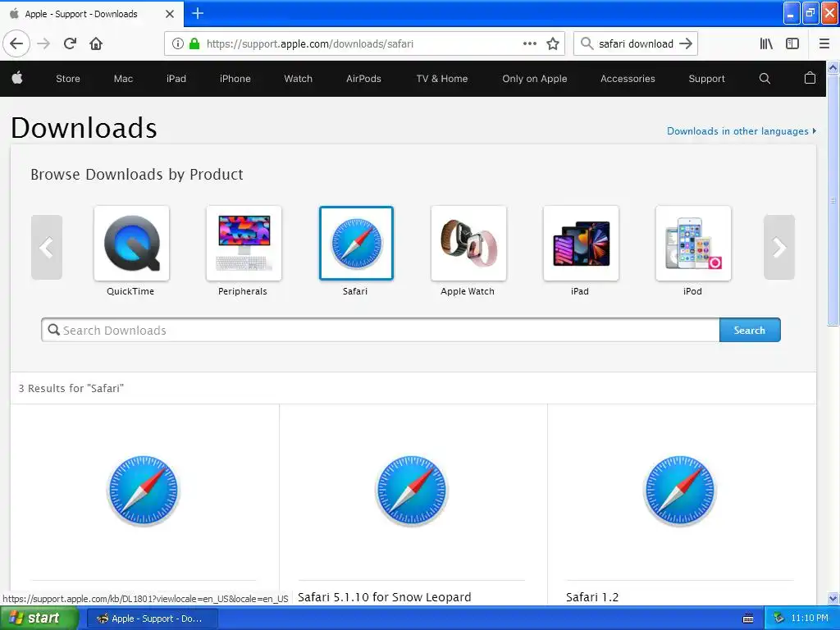Bookmark this page with the star
This screenshot has height=630, width=840.
553,43
